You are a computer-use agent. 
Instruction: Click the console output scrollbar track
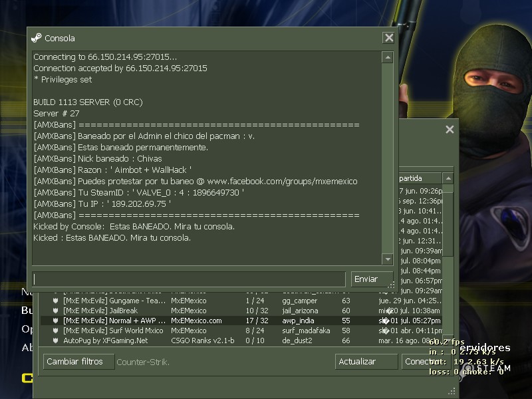(388, 158)
